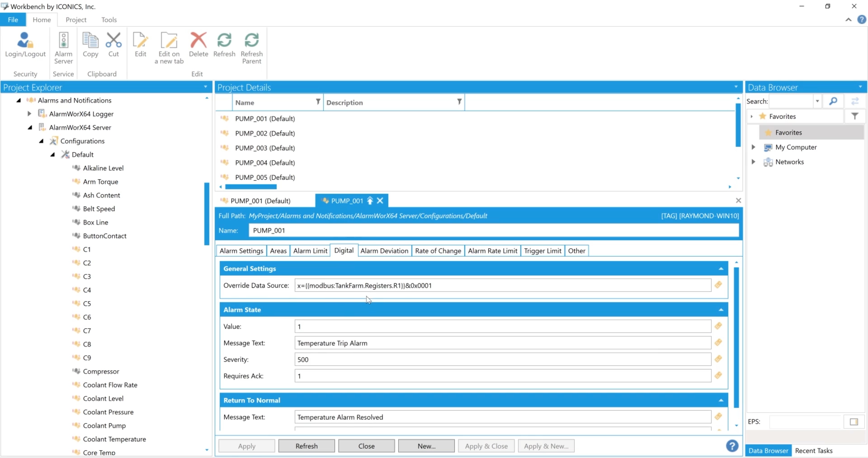Collapse the ribbon with the caret
The image size is (868, 458).
[849, 19]
